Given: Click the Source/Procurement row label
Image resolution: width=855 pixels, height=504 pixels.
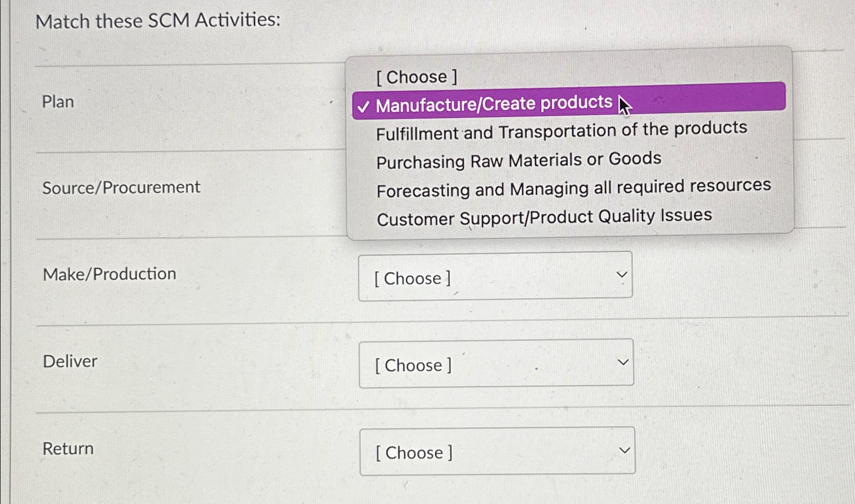Looking at the screenshot, I should tap(121, 187).
